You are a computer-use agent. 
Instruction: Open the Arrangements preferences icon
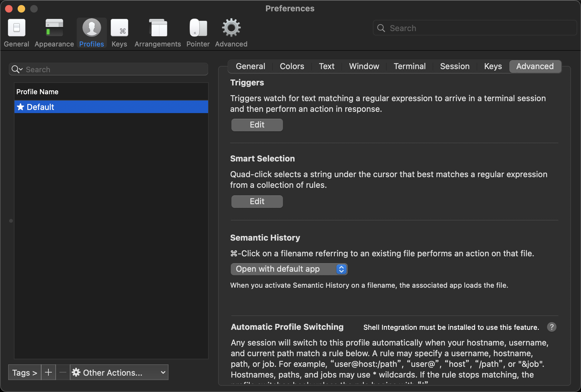(158, 33)
